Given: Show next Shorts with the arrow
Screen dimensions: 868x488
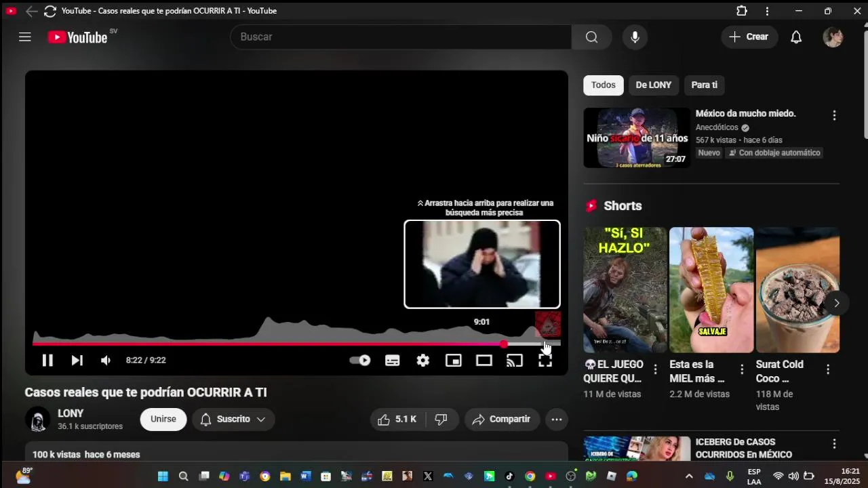Looking at the screenshot, I should pos(836,303).
